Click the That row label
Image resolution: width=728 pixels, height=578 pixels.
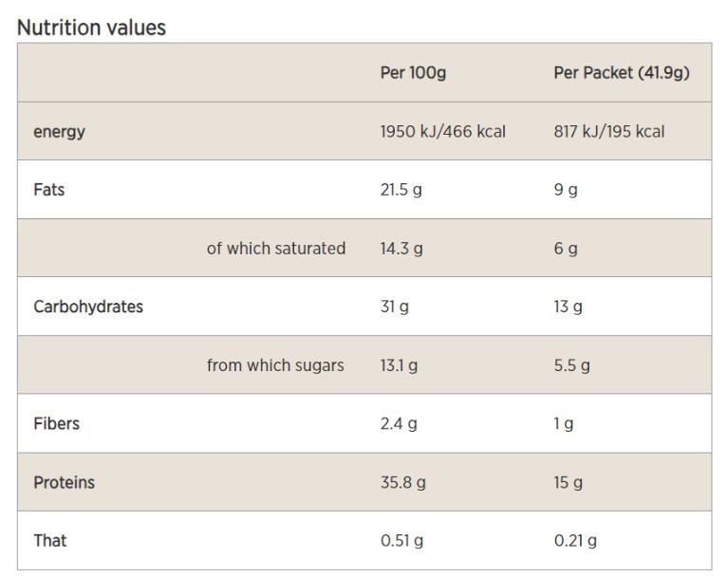[x=50, y=541]
